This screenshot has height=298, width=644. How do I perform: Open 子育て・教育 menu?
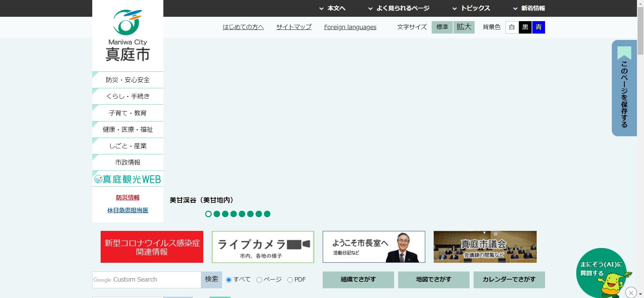128,113
